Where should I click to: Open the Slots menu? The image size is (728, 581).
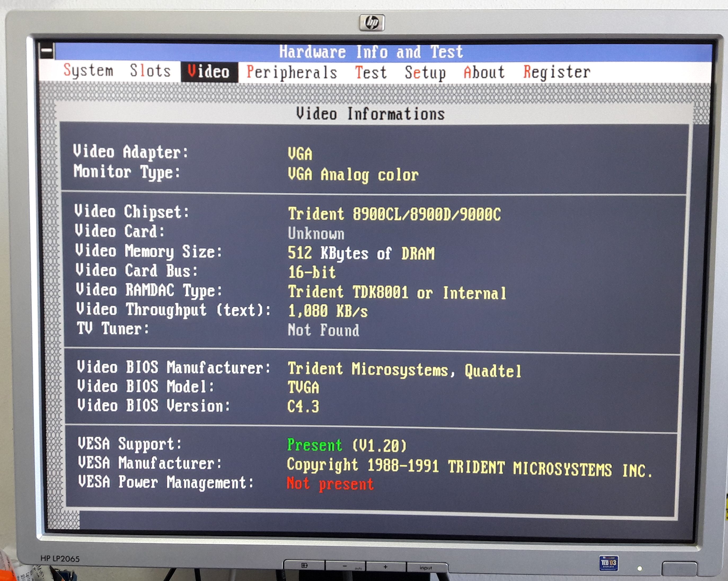[x=151, y=71]
